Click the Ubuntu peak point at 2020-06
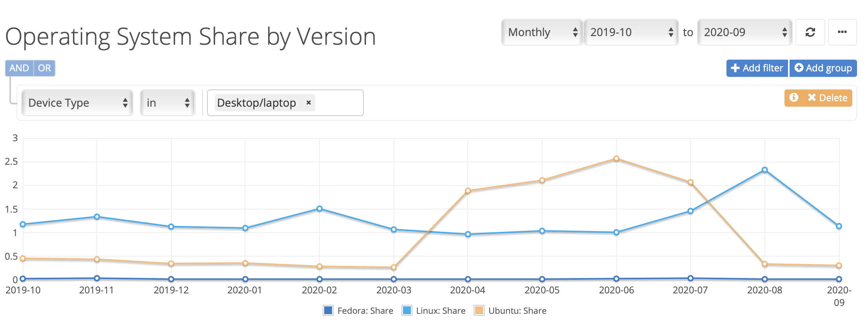Image resolution: width=868 pixels, height=324 pixels. tap(616, 159)
